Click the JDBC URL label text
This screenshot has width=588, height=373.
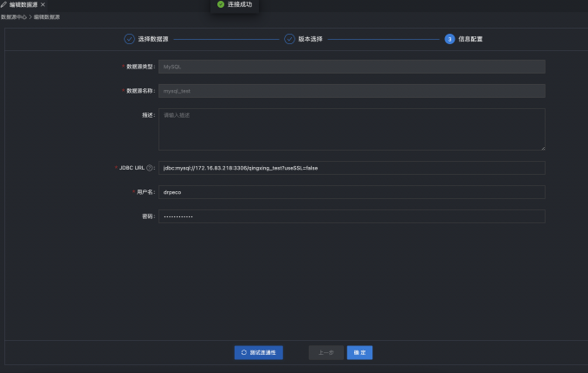point(132,168)
